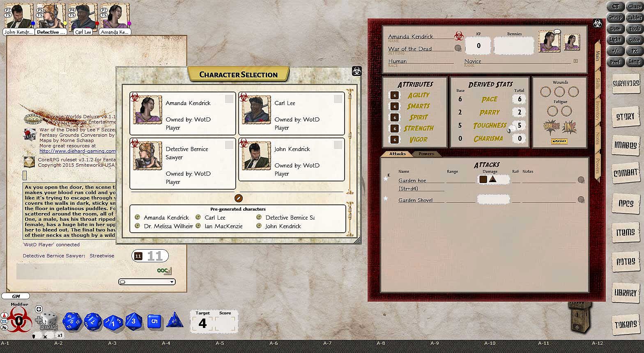Toggle the first Wounds circle
Viewport: 644px width, 353px height.
[x=545, y=92]
